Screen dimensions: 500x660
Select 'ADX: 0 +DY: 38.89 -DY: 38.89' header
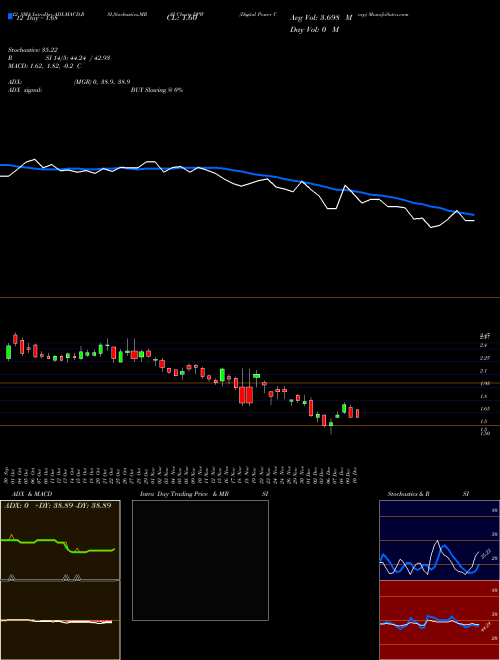coord(58,506)
